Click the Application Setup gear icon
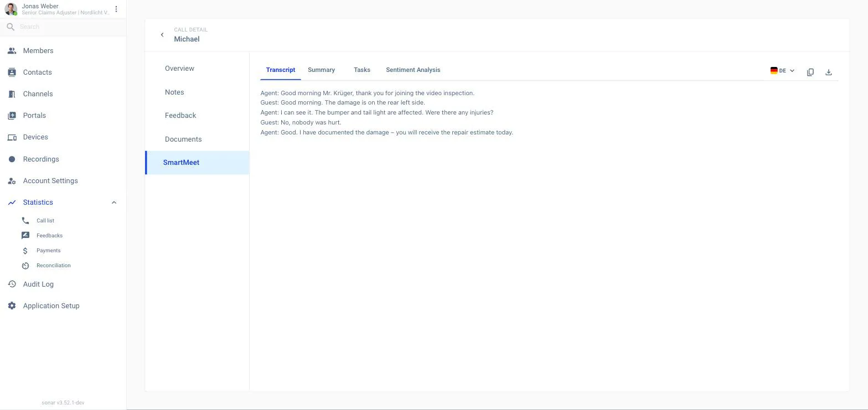Viewport: 868px width, 410px height. (12, 306)
